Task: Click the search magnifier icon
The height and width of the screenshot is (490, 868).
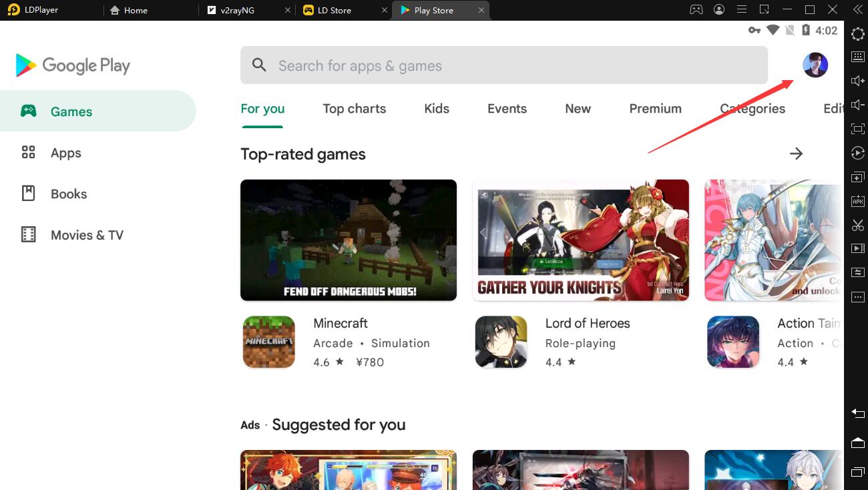Action: click(x=259, y=65)
